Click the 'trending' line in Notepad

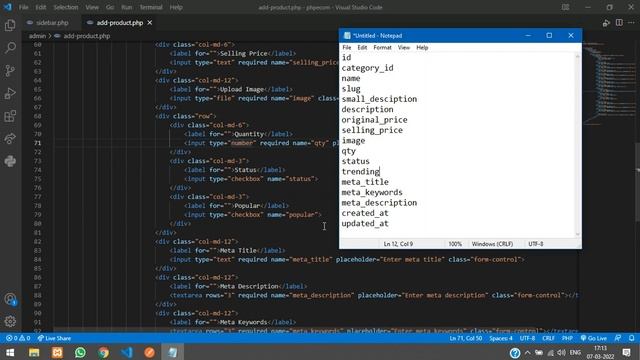coord(361,172)
